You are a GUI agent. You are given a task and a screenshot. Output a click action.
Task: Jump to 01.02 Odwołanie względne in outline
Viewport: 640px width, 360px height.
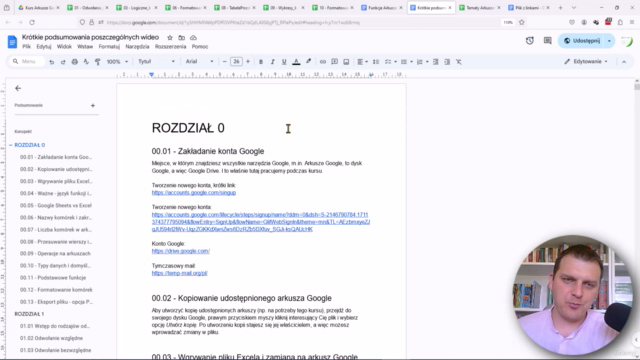point(51,338)
